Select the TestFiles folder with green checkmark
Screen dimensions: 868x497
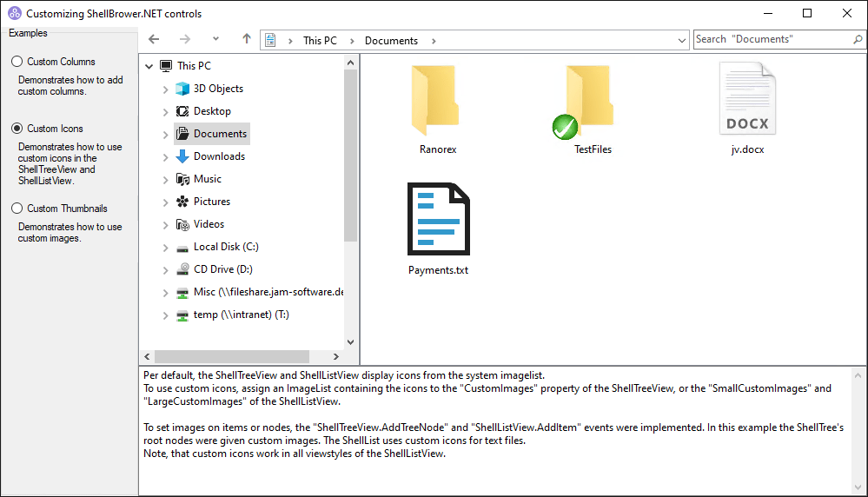tap(591, 102)
